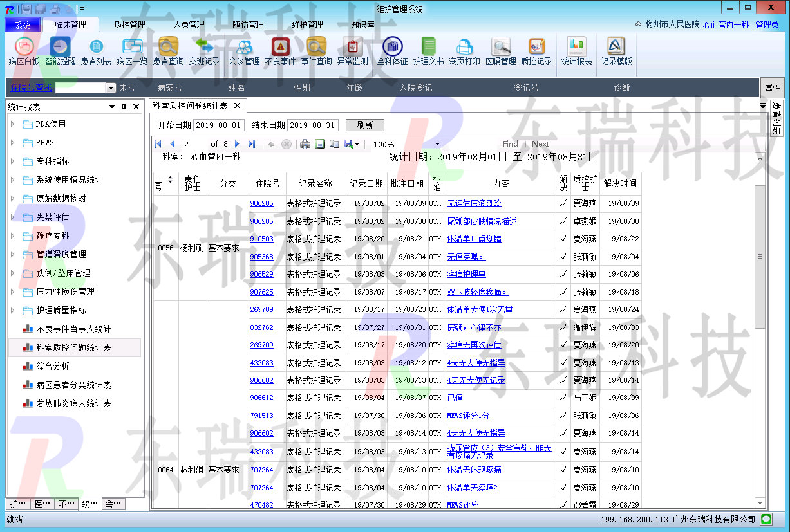Click the page number field

pyautogui.click(x=193, y=144)
